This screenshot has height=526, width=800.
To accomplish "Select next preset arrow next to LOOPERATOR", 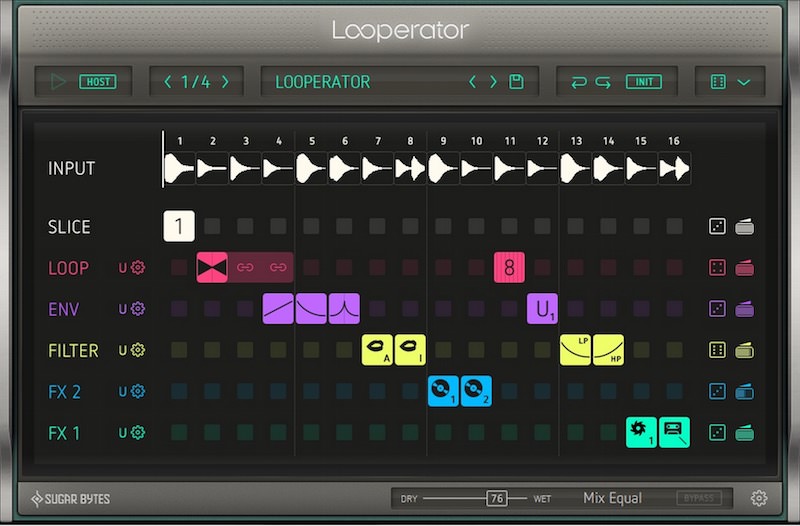I will point(493,82).
